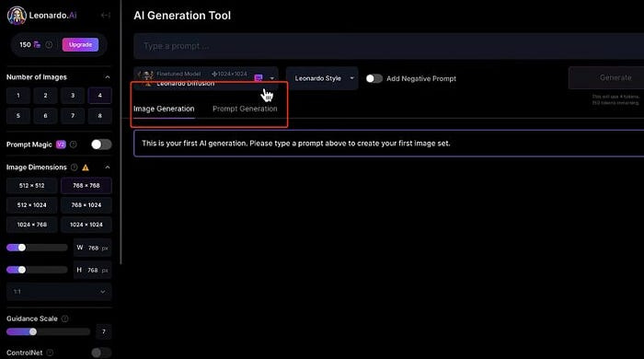Screen dimensions: 644x359
Task: Click the Upgrade button
Action: tap(81, 45)
